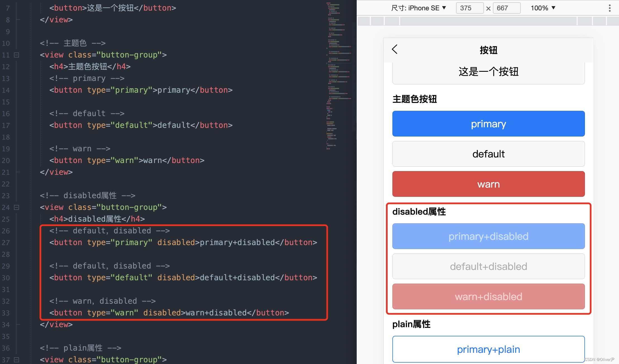Tap the blue primary button
This screenshot has height=364, width=619.
[x=488, y=124]
